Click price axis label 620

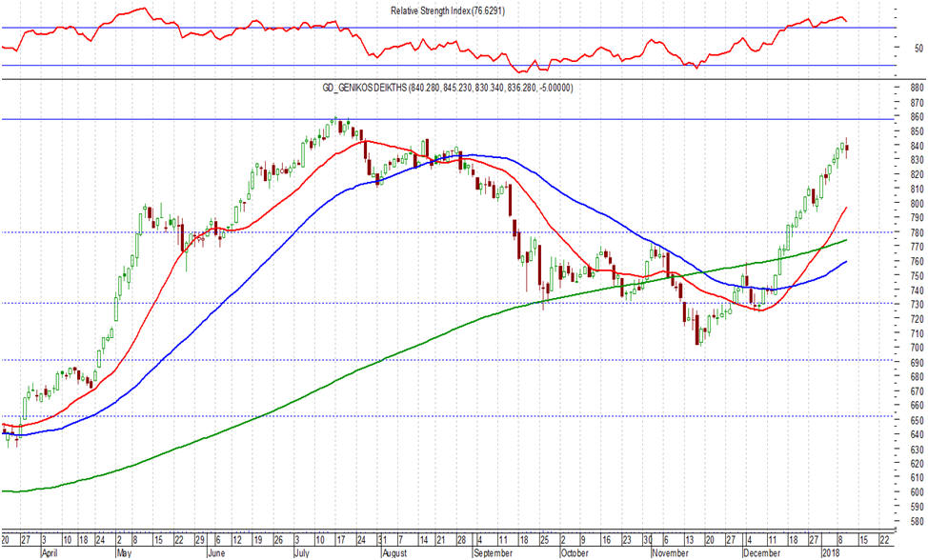point(917,463)
